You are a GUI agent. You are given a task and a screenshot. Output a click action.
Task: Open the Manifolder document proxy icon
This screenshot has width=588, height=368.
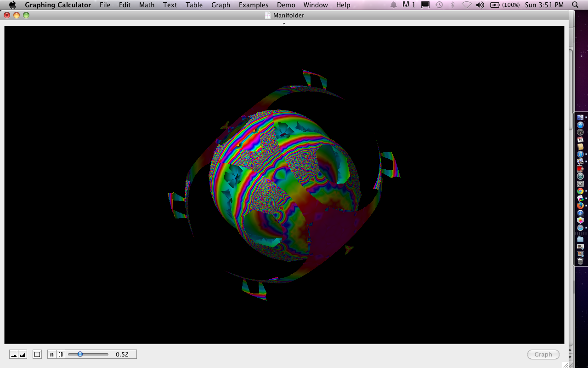point(268,15)
